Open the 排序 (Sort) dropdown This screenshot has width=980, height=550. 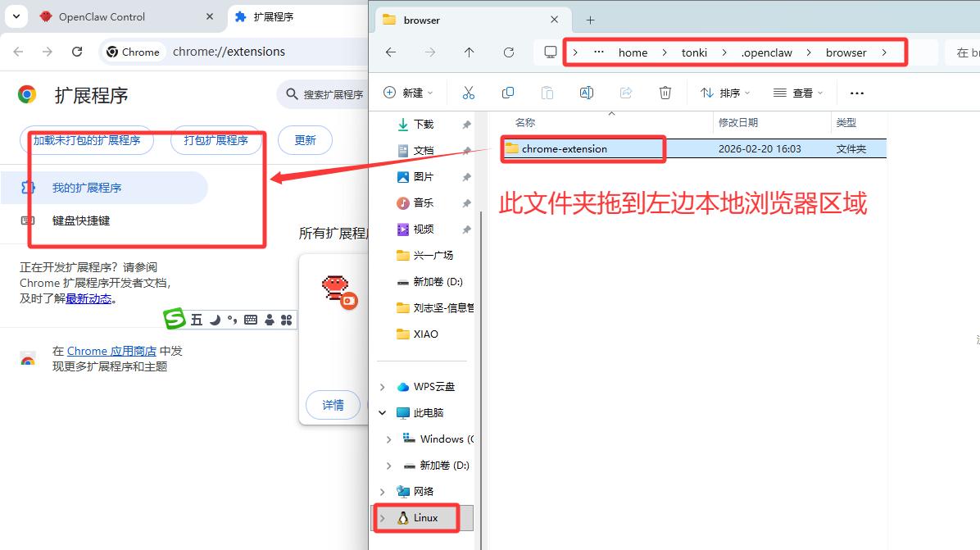[724, 92]
